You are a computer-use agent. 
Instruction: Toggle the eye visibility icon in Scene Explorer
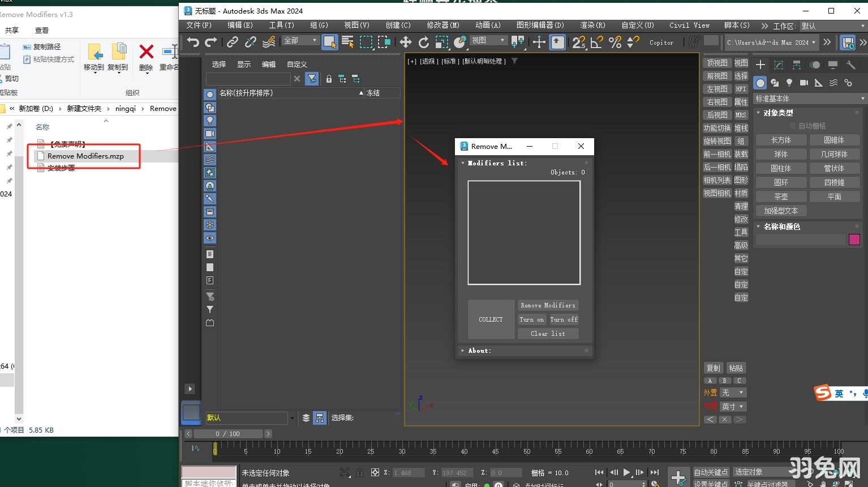tap(210, 238)
